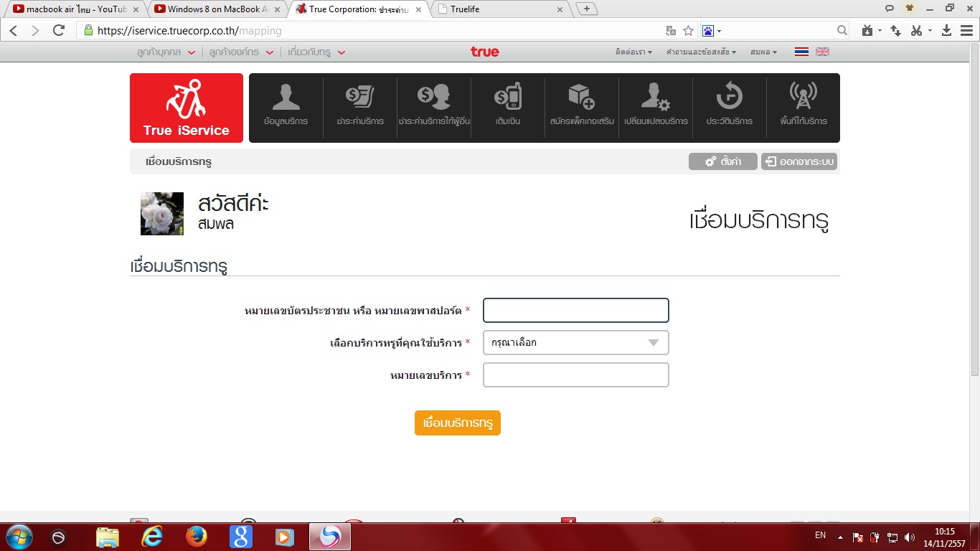980x551 pixels.
Task: Open a new browser tab
Action: pyautogui.click(x=587, y=9)
